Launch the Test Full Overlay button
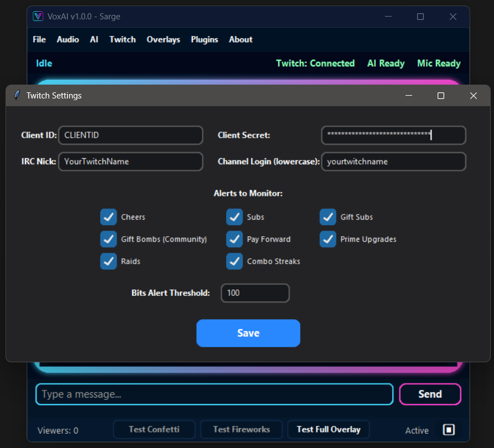494x448 pixels. [x=328, y=429]
